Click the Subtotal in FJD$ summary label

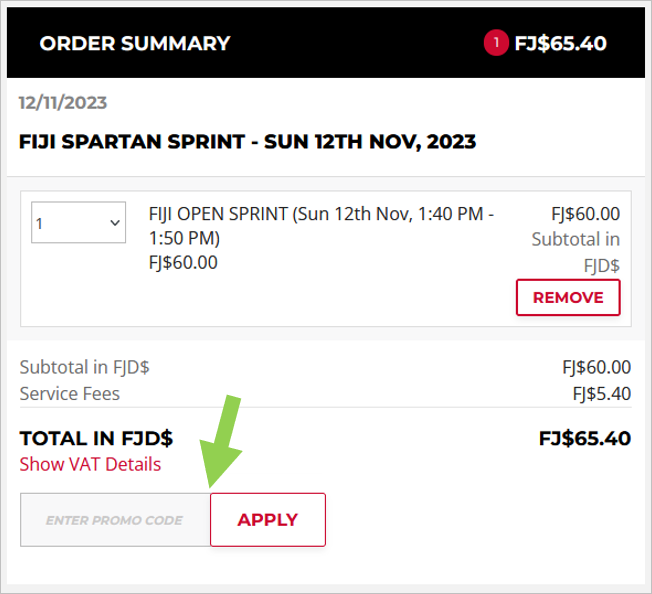pyautogui.click(x=84, y=367)
